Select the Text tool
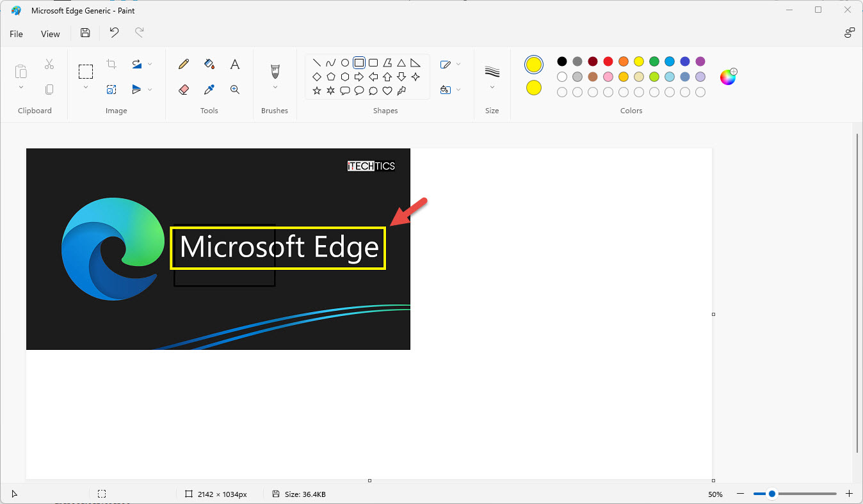Screen dimensions: 863x504 pyautogui.click(x=235, y=64)
